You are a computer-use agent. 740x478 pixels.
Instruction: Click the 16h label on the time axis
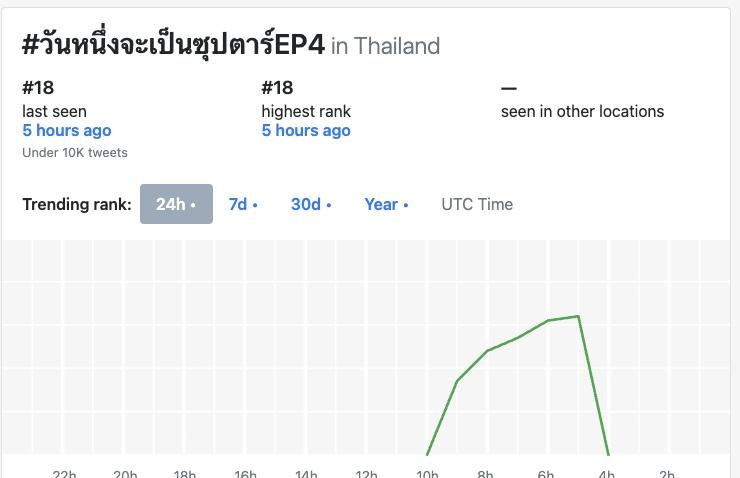point(246,473)
